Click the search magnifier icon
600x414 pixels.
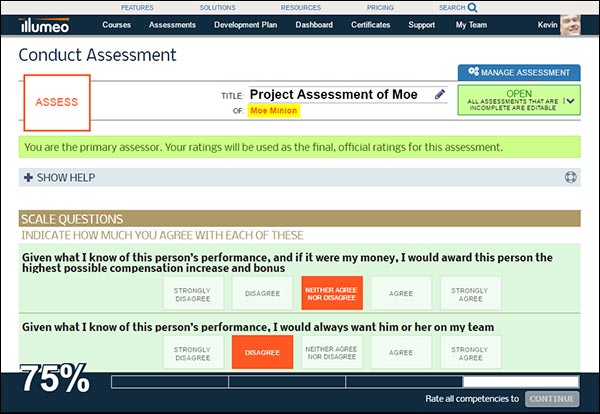473,7
